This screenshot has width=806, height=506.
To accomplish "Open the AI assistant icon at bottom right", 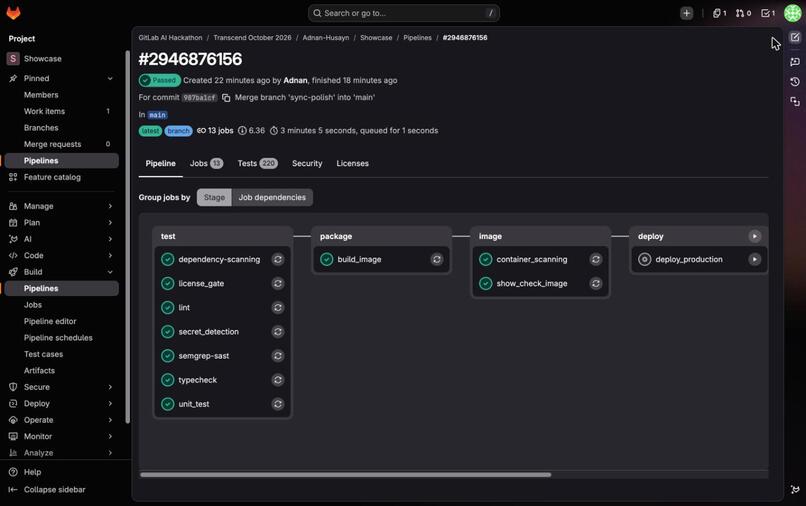I will pos(795,489).
